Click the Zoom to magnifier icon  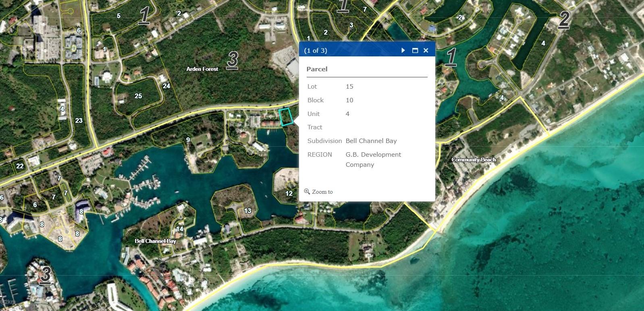[x=307, y=191]
